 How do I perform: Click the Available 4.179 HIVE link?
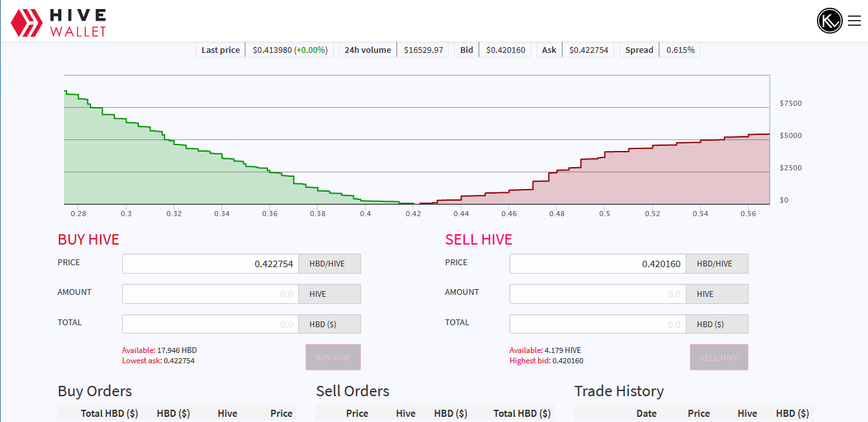545,350
